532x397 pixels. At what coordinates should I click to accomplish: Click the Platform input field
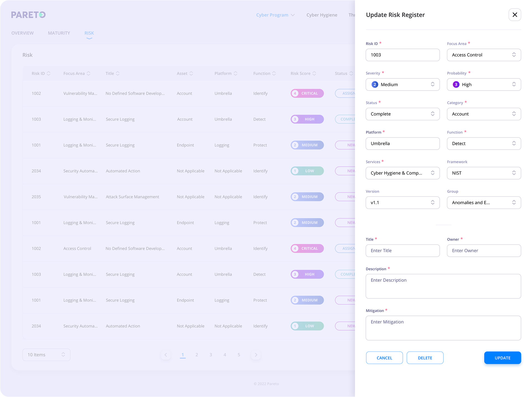403,144
